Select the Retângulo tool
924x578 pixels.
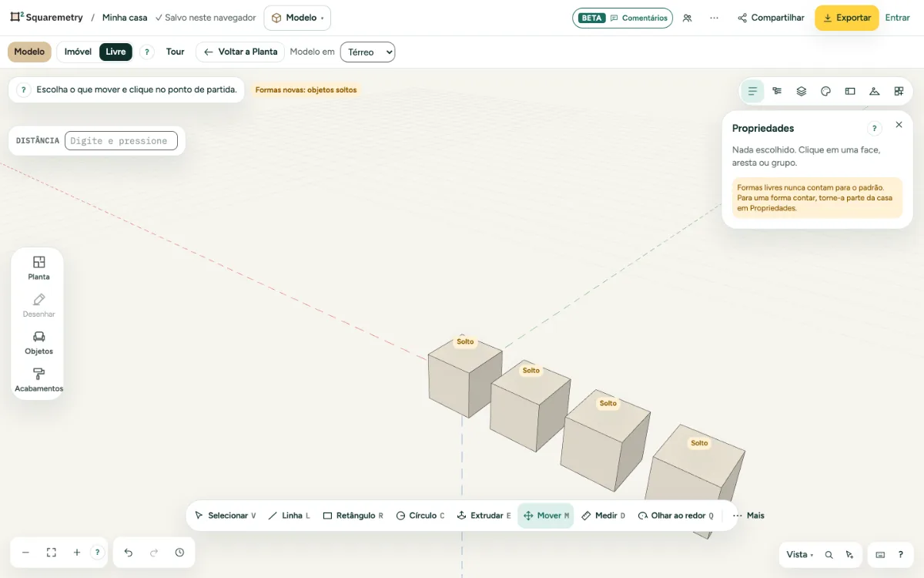pos(353,516)
